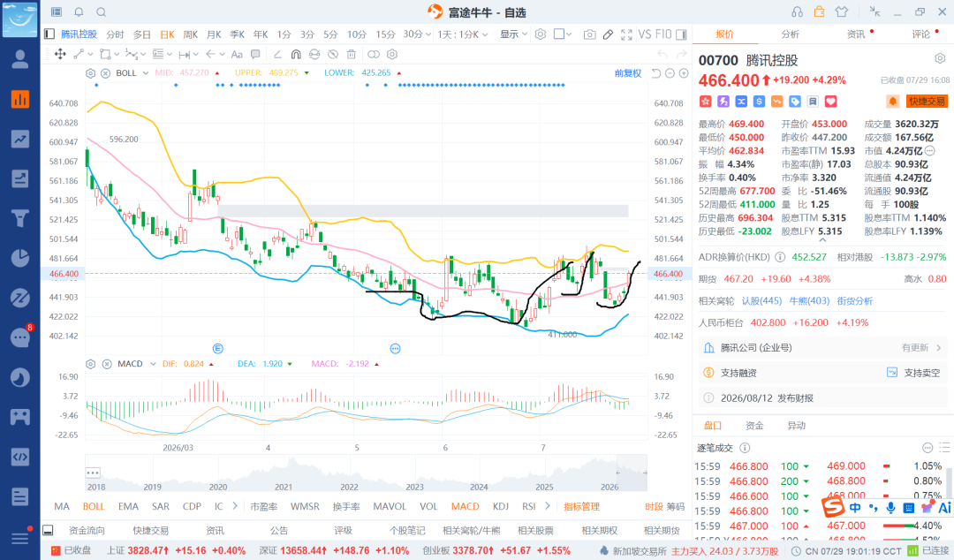Expand BOLL indicator selector dropdown

pyautogui.click(x=146, y=73)
